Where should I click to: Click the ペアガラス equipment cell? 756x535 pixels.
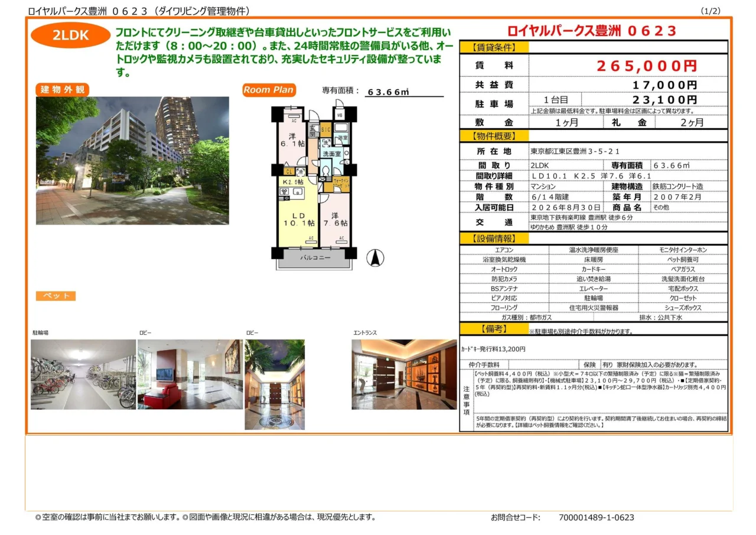click(x=683, y=269)
